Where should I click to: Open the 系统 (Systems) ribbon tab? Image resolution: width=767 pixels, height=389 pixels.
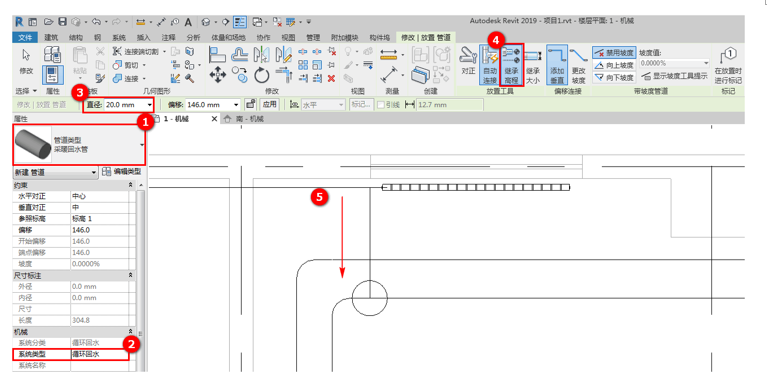pyautogui.click(x=119, y=38)
